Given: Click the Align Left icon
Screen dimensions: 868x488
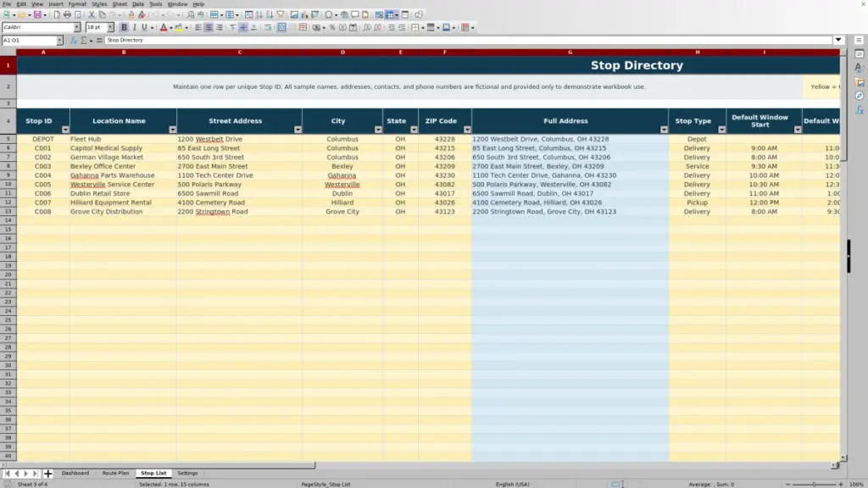Looking at the screenshot, I should [x=198, y=27].
